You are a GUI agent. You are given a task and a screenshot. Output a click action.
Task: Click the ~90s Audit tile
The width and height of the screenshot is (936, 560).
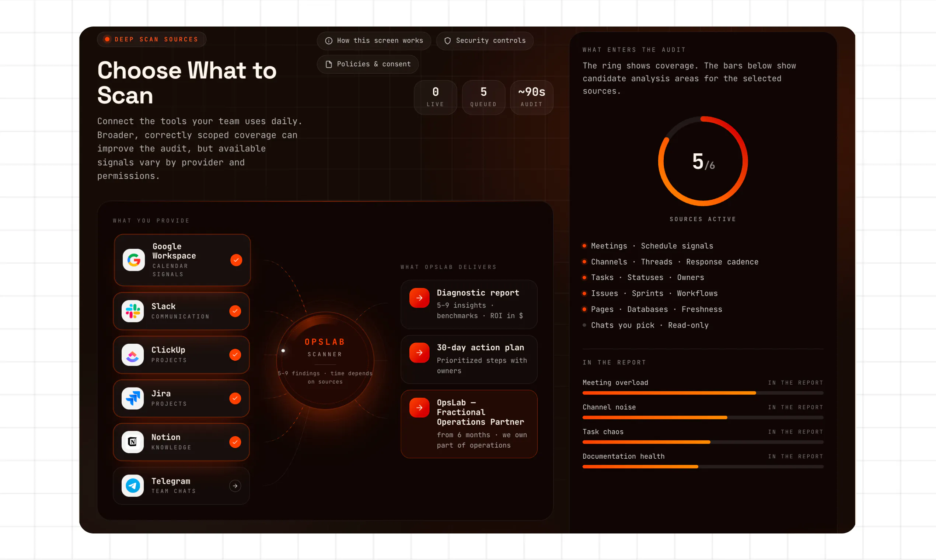[x=532, y=97]
